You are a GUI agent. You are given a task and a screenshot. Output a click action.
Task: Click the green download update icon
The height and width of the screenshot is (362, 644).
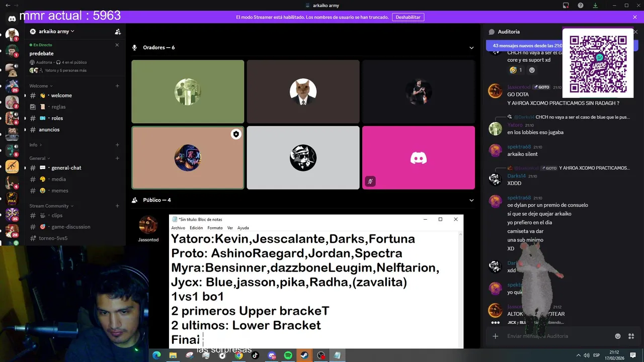[x=595, y=6]
